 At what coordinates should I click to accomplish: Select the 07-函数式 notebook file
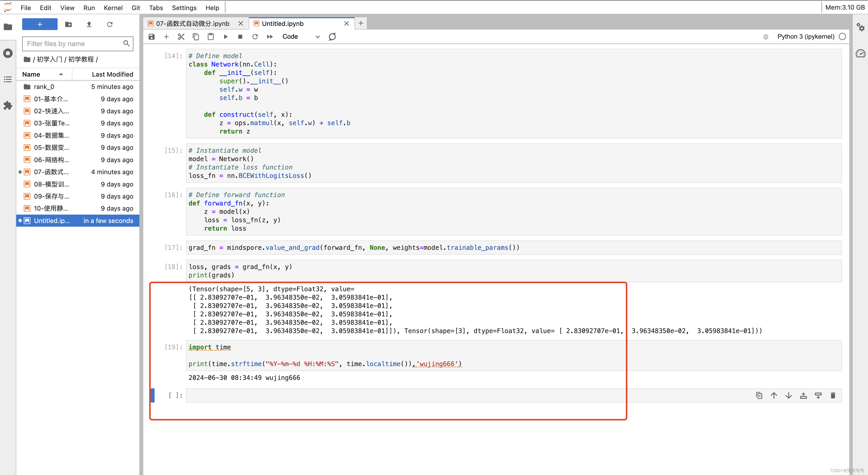(78, 172)
